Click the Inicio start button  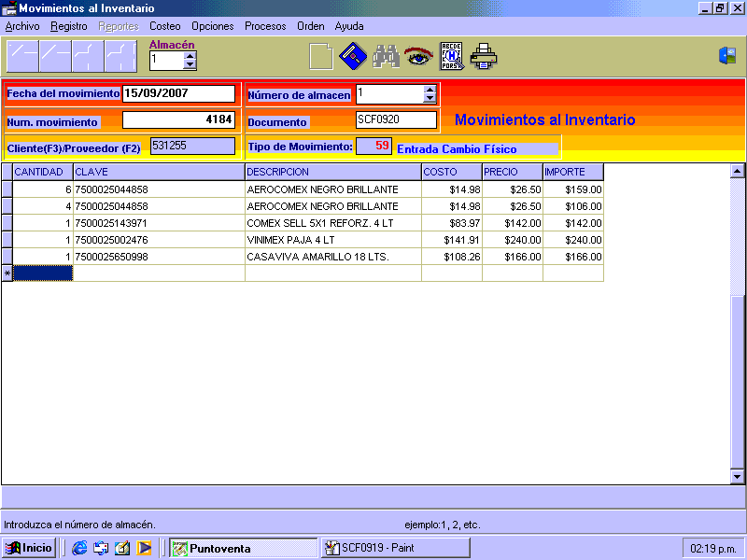pos(29,548)
